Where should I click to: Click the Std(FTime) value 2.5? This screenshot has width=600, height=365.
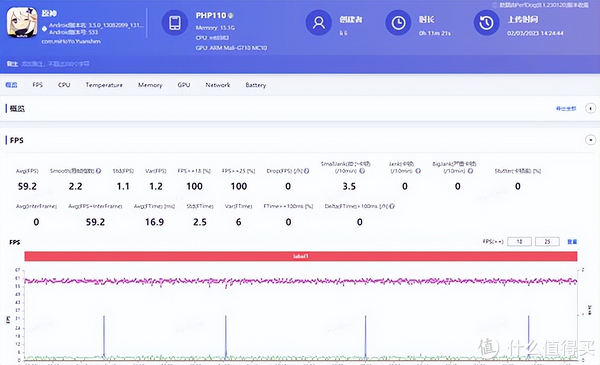[x=200, y=222]
